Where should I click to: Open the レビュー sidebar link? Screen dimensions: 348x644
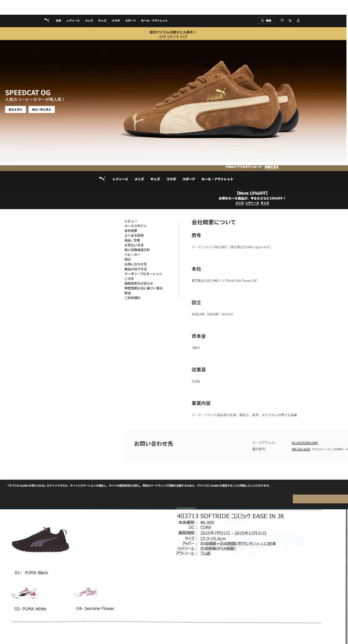(x=131, y=221)
